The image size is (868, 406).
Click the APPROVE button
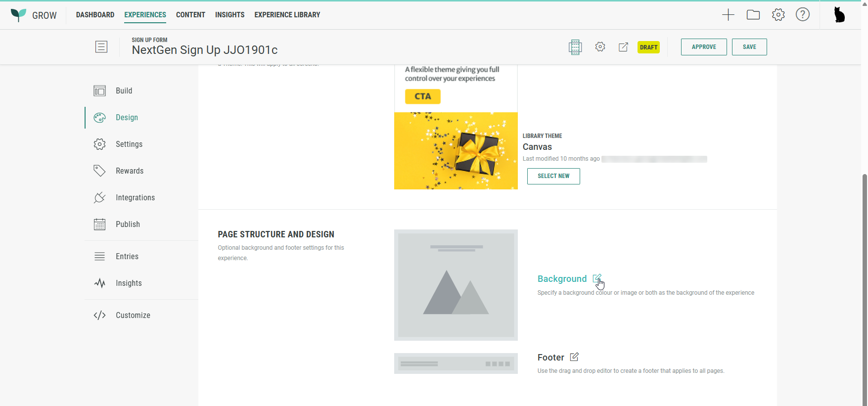(x=704, y=47)
